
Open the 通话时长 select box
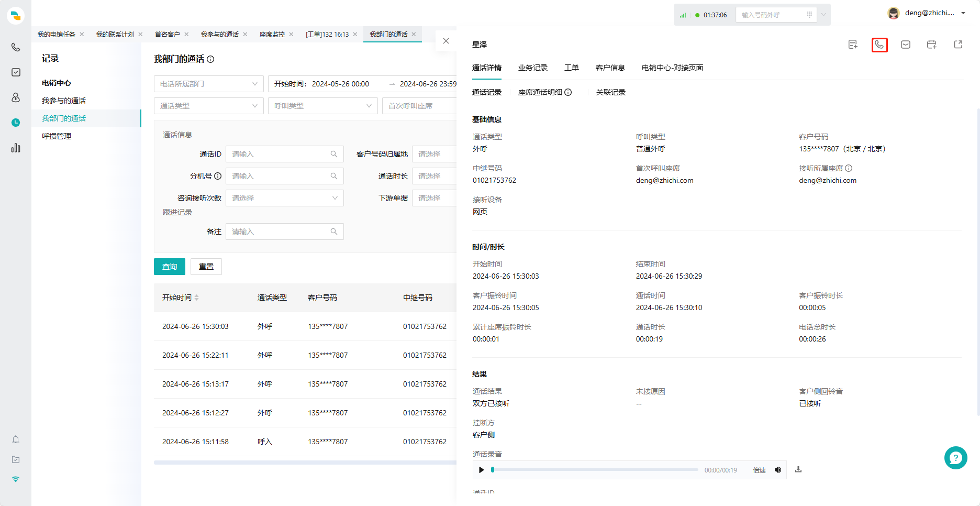click(435, 176)
